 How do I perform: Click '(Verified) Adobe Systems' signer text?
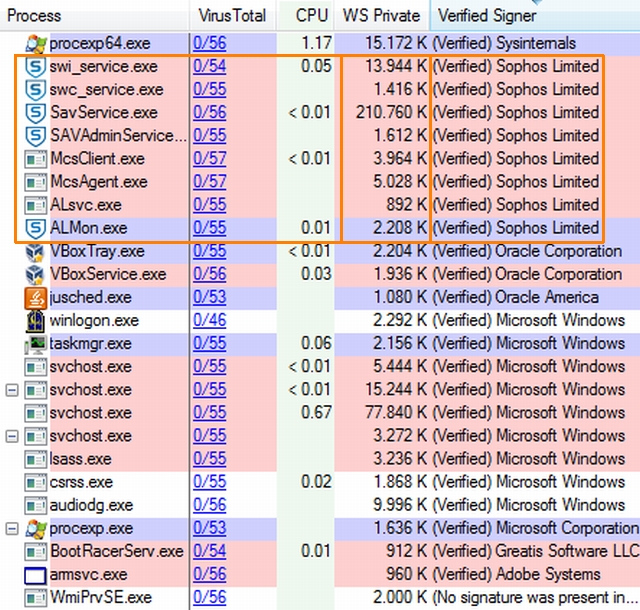[516, 575]
